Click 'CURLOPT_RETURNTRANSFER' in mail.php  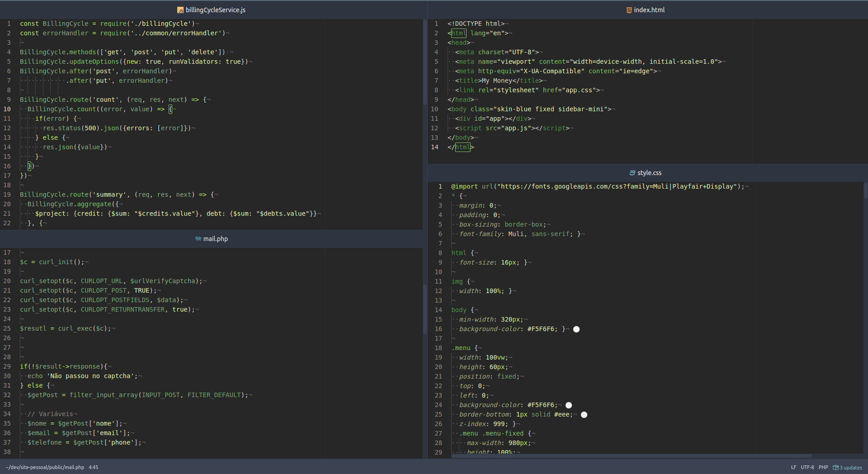click(x=123, y=309)
